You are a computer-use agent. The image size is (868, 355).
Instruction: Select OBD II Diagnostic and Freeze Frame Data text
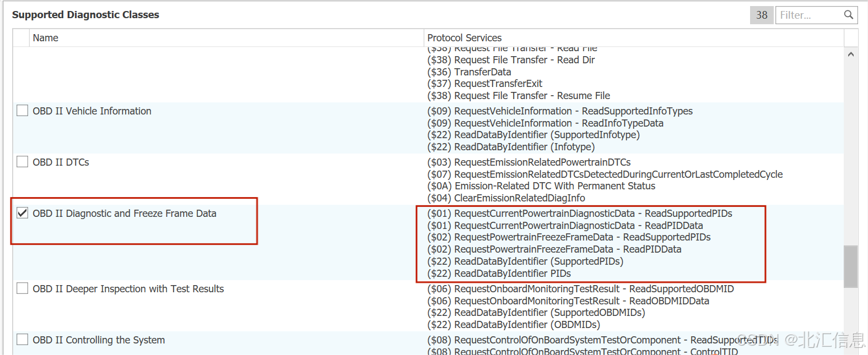coord(125,214)
